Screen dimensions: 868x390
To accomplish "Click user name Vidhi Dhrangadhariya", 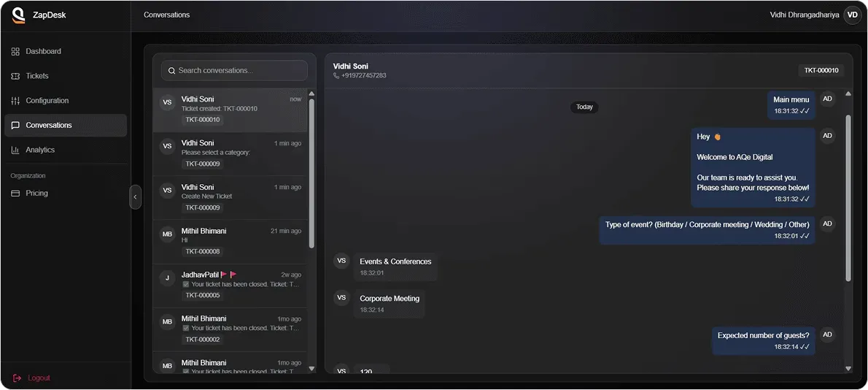I will coord(805,15).
